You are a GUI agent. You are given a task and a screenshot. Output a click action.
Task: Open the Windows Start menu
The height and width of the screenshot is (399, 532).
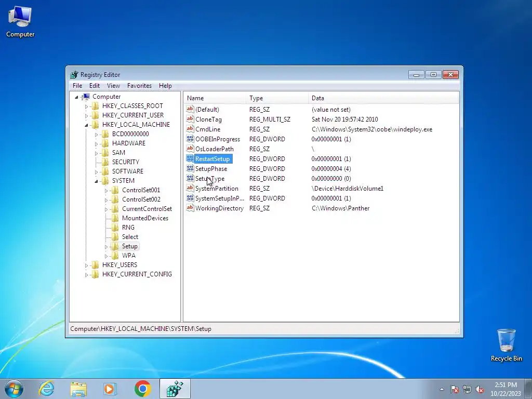(x=14, y=389)
